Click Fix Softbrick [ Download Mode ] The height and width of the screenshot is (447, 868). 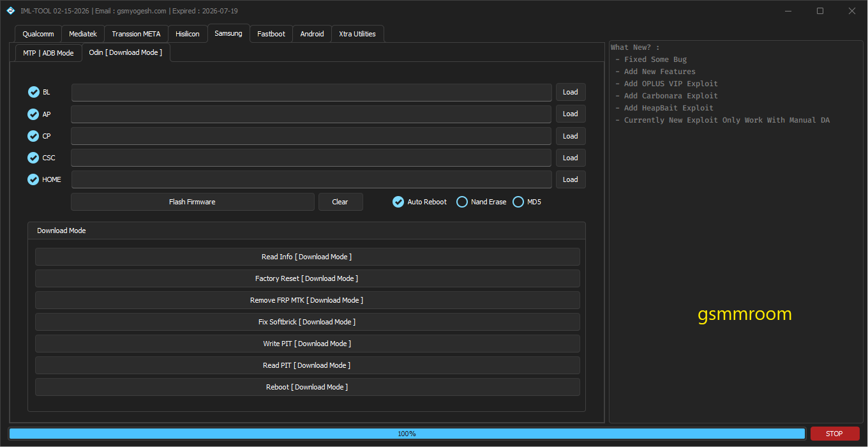307,322
